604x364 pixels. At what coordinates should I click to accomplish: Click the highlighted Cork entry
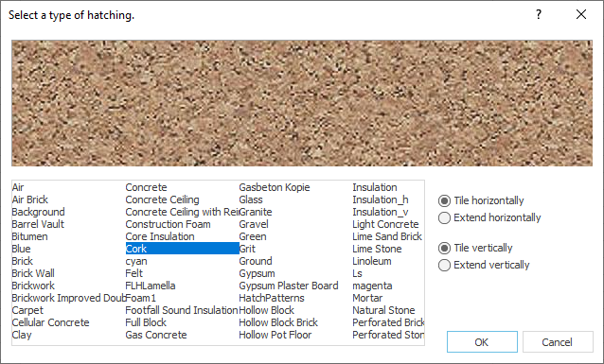(182, 249)
